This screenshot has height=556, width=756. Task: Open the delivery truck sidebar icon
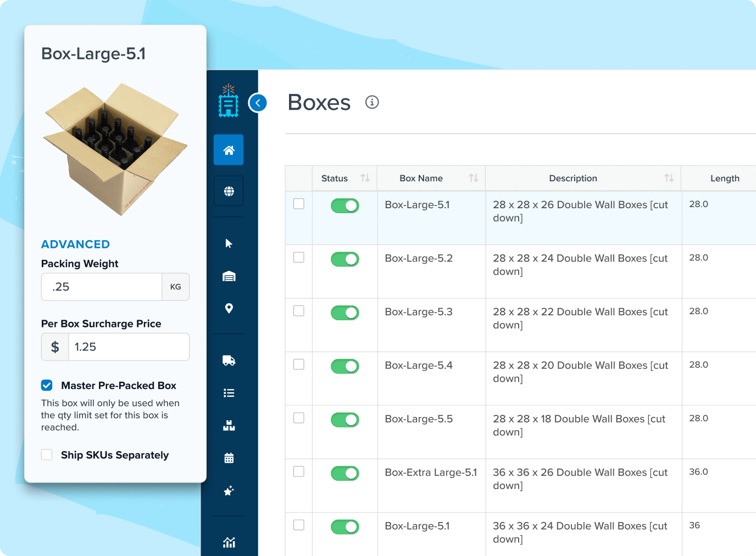click(x=229, y=360)
